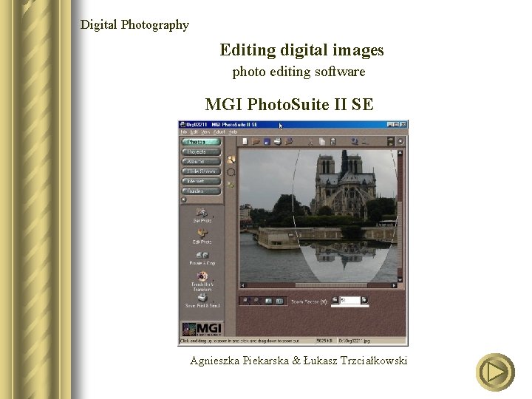Click the Paste clipboard toolbar icon
Screen dimensions: 532x399
332,141
